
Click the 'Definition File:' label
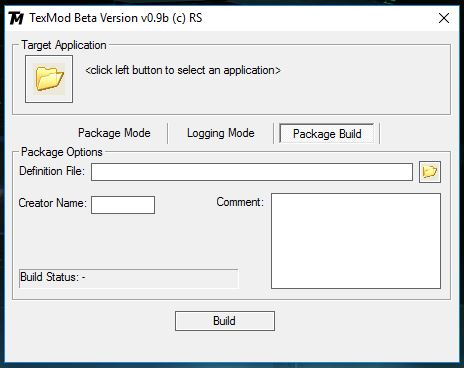52,171
